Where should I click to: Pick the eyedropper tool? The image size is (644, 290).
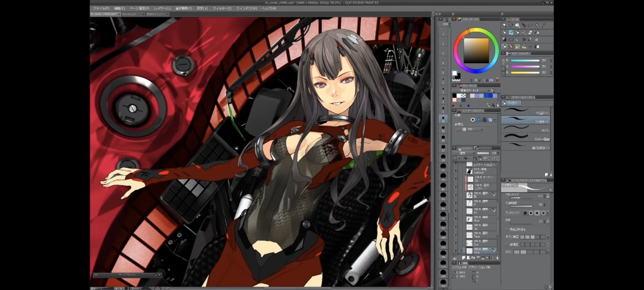(544, 25)
